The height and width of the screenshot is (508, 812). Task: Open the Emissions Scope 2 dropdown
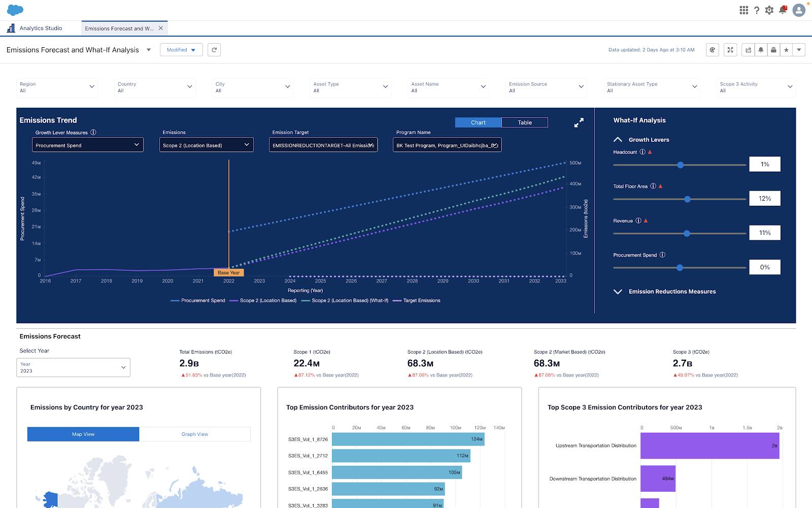click(206, 145)
